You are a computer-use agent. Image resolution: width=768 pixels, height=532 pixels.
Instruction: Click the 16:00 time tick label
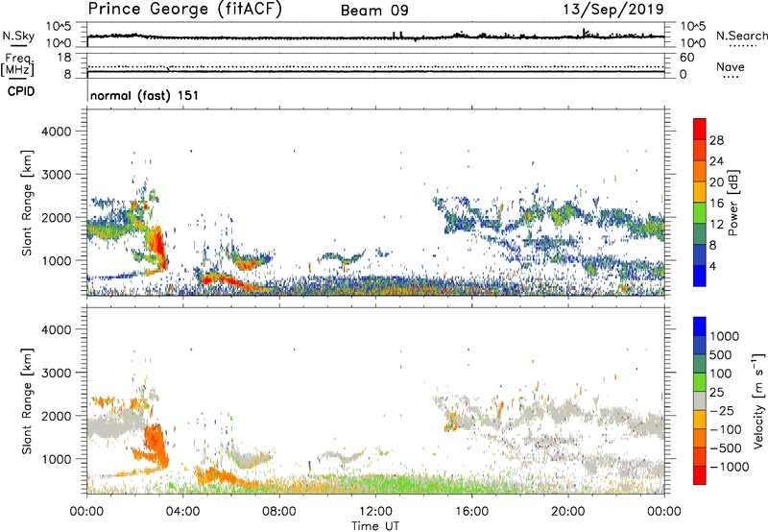(x=471, y=512)
